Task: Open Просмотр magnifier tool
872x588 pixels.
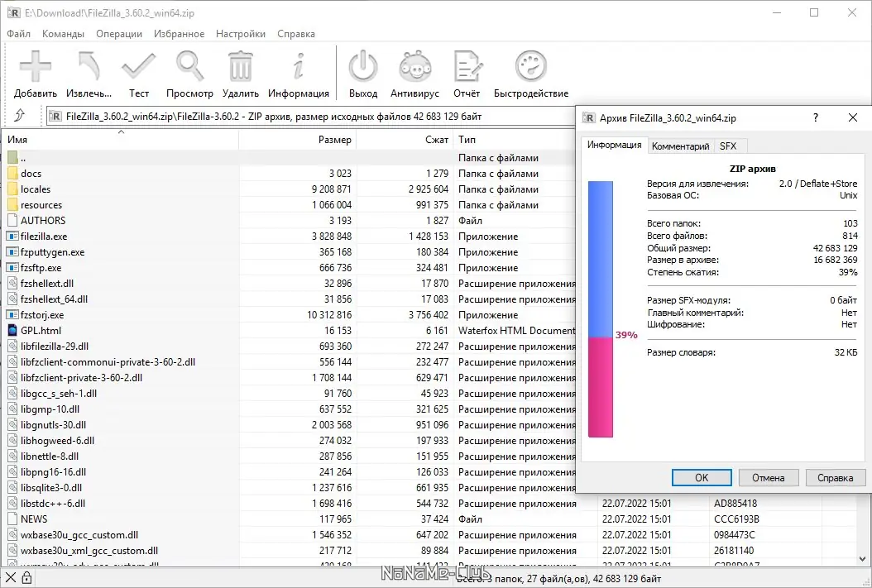Action: (x=189, y=66)
